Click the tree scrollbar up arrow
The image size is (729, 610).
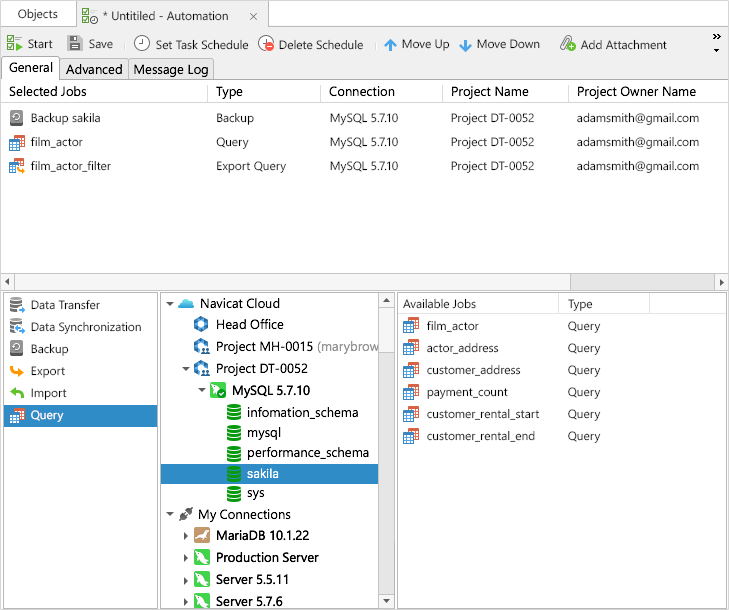386,300
